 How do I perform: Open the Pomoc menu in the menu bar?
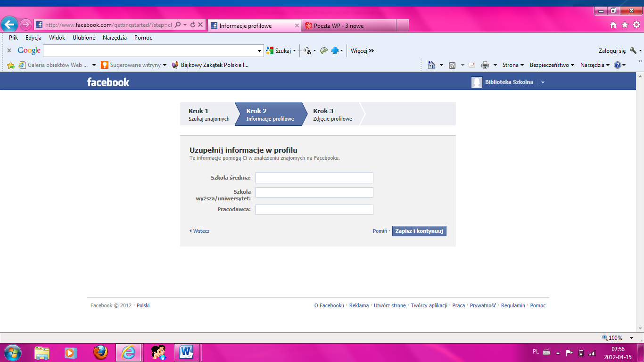pos(143,38)
